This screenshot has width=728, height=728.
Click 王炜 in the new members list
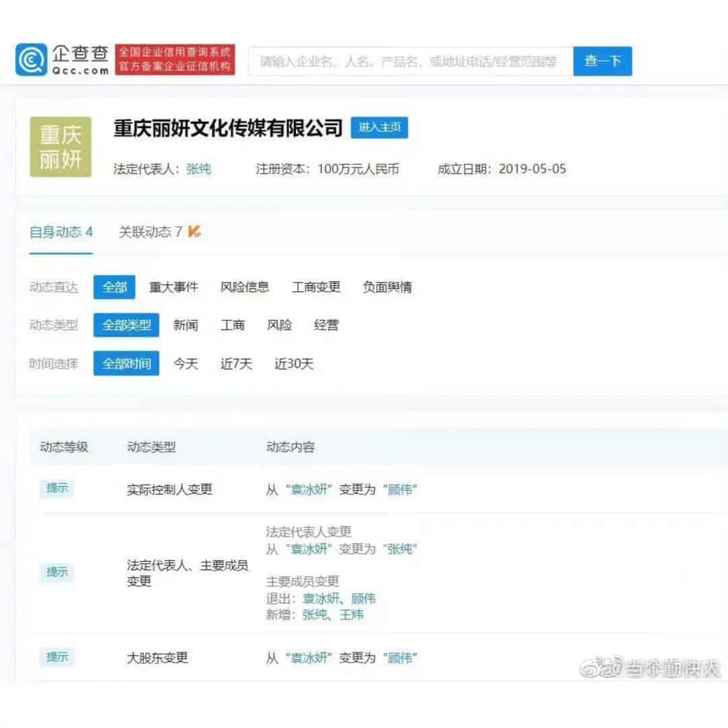(x=352, y=615)
